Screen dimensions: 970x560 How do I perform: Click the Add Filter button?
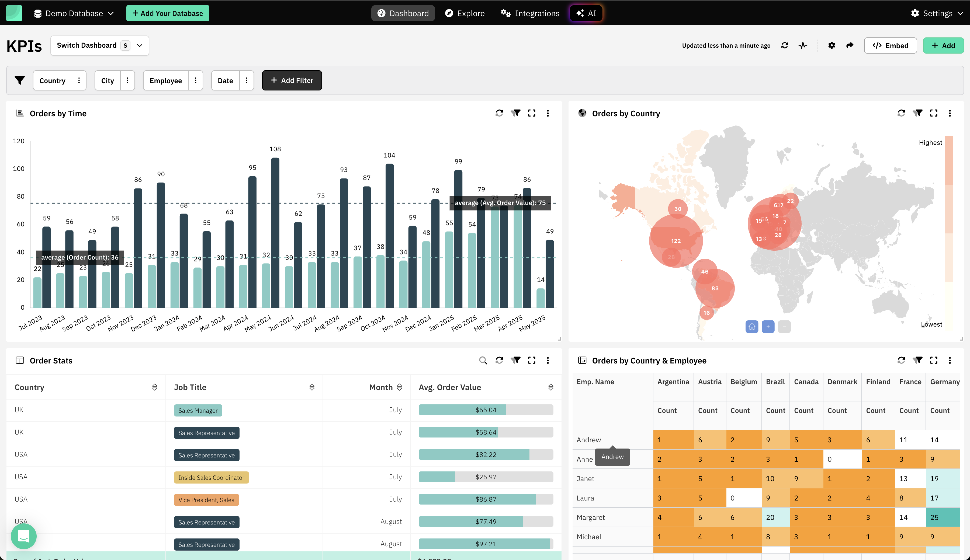point(292,80)
